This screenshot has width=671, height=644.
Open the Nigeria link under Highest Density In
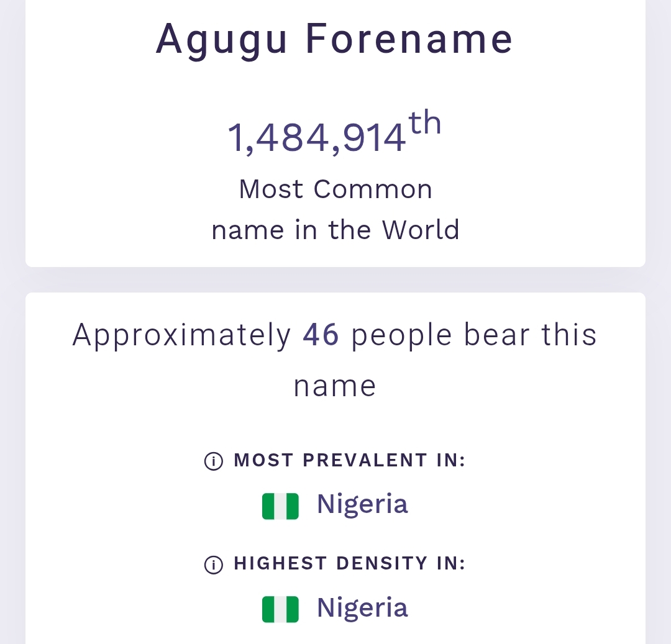coord(362,607)
